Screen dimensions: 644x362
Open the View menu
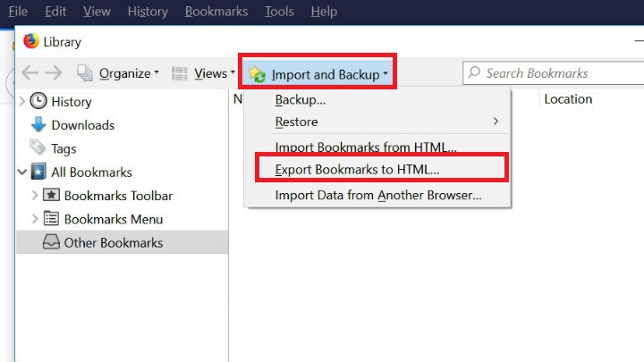click(97, 12)
